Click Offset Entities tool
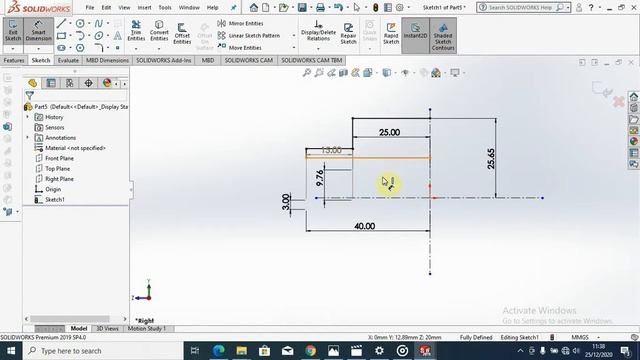The image size is (640, 360). tap(182, 33)
